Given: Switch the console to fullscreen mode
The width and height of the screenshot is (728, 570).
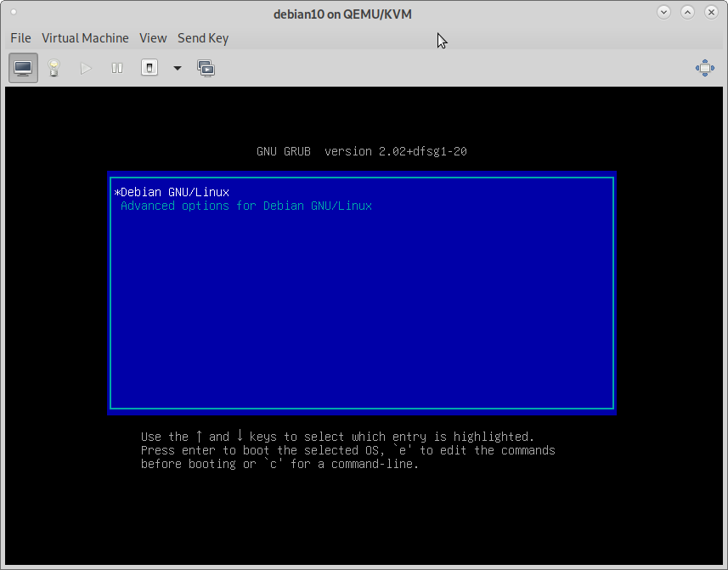Looking at the screenshot, I should 704,68.
